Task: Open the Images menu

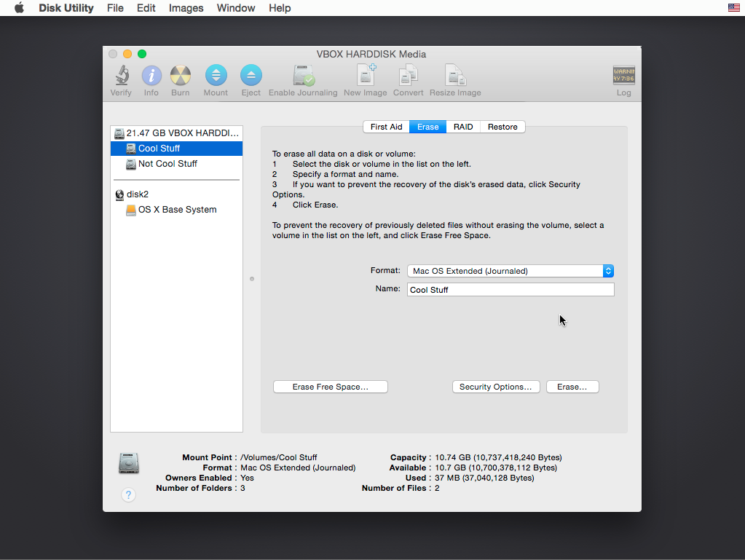Action: [x=186, y=8]
